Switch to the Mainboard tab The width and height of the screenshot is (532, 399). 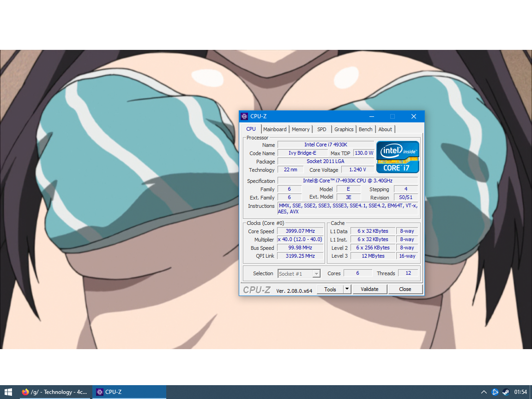(274, 129)
